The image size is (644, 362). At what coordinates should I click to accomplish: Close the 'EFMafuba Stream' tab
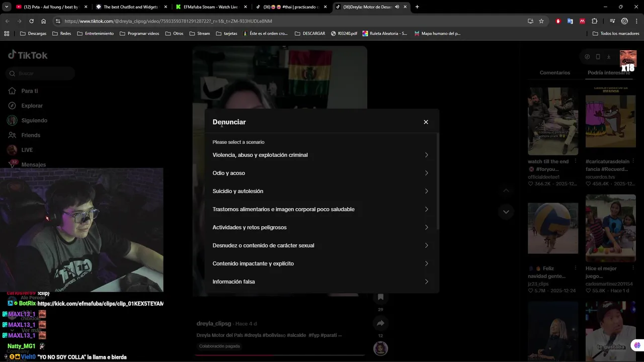[x=246, y=7]
